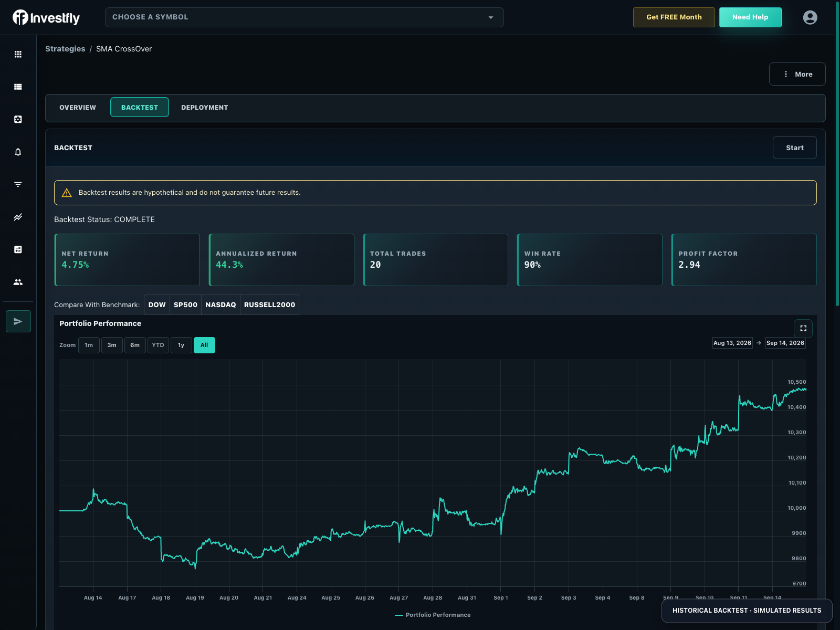Compare with DOW benchmark
The image size is (840, 630).
click(157, 305)
